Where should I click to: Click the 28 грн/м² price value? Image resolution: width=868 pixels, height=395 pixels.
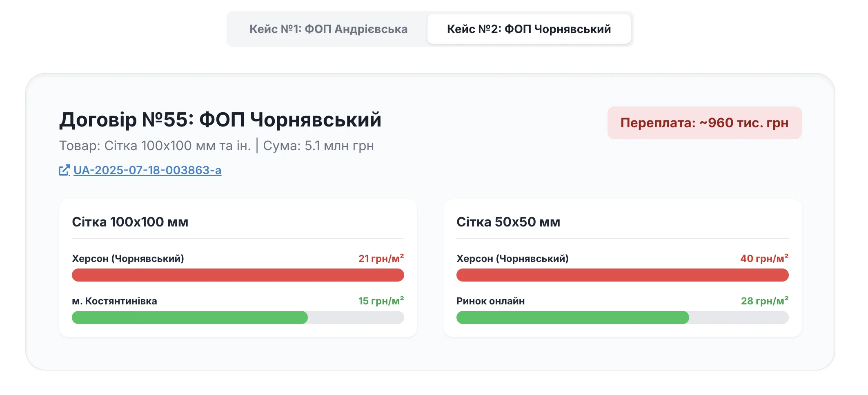(x=764, y=301)
